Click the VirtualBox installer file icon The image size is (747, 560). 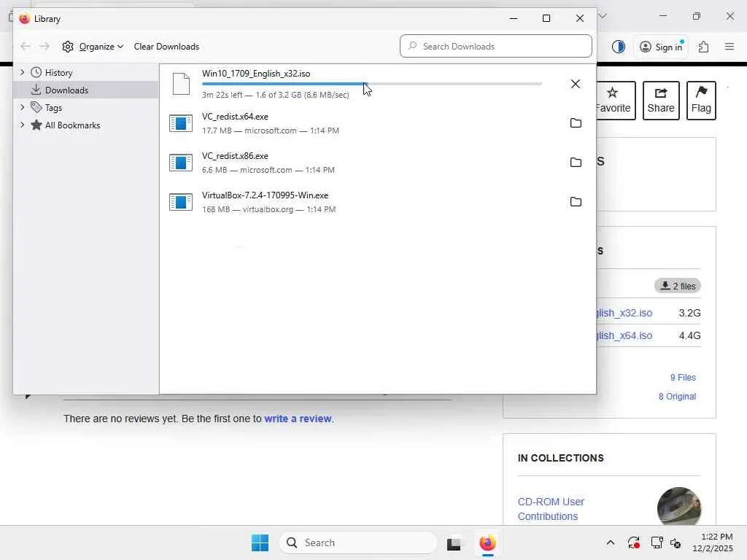(x=181, y=202)
